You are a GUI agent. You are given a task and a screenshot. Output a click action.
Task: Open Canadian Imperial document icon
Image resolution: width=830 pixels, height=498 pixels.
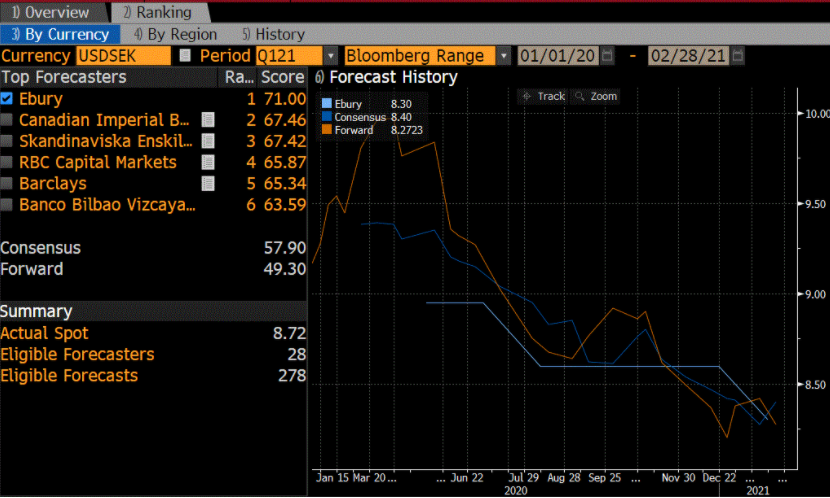[208, 120]
